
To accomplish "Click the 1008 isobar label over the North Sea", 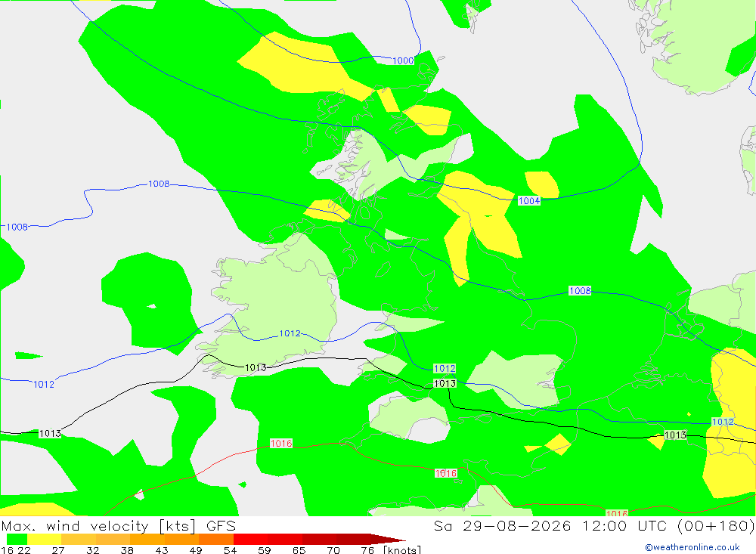I will (x=580, y=291).
